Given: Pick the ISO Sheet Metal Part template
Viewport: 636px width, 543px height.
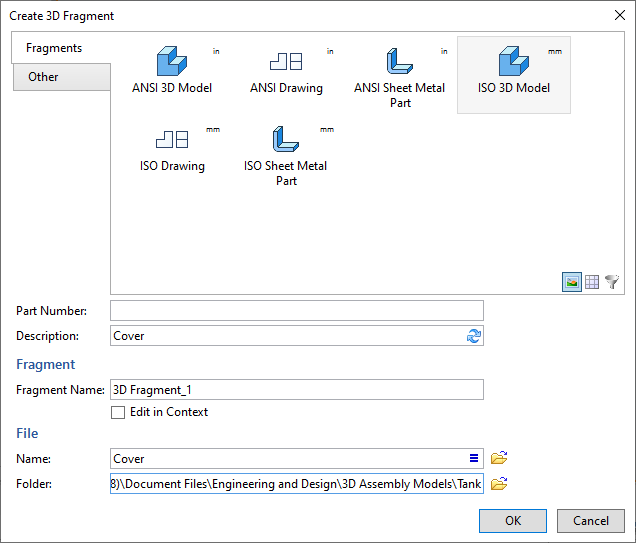Looking at the screenshot, I should (286, 156).
